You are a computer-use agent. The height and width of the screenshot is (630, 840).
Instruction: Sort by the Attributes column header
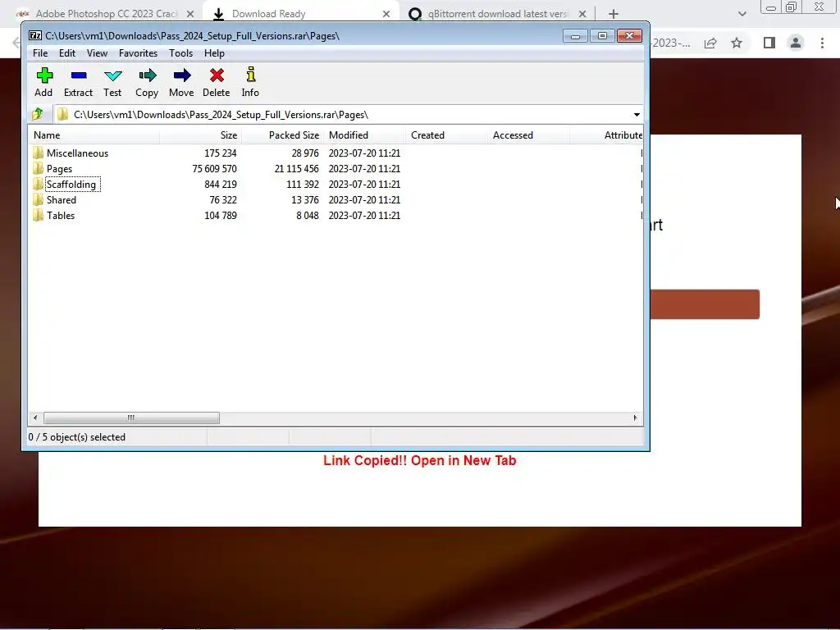606,135
